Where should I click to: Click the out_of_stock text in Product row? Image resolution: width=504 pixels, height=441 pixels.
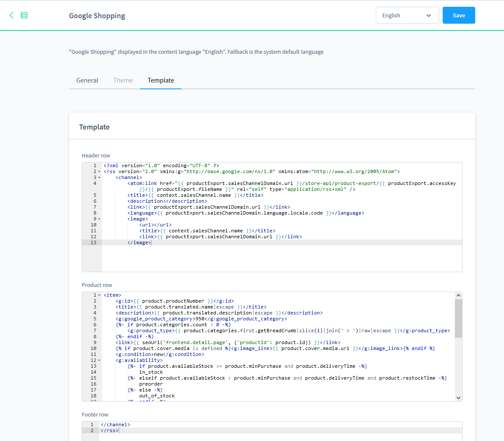coord(157,396)
